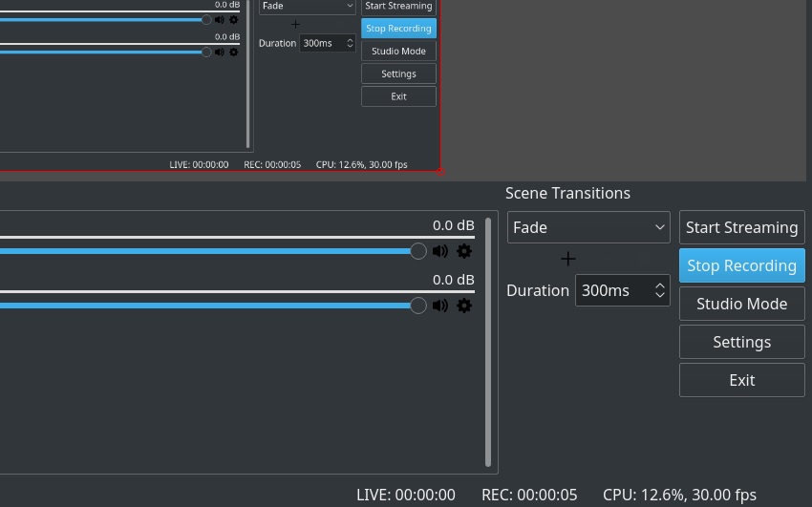Click the upper speaker icon inside preview

click(x=220, y=20)
